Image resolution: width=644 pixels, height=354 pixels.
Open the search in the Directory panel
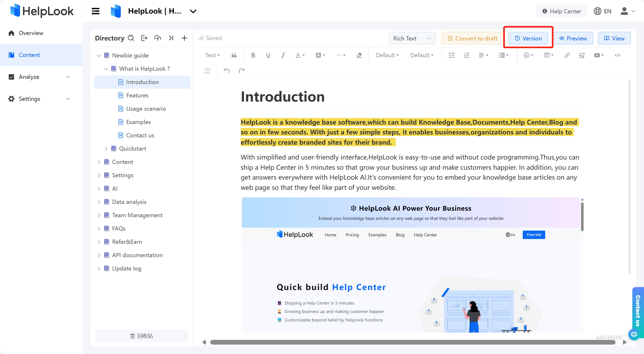pos(131,38)
